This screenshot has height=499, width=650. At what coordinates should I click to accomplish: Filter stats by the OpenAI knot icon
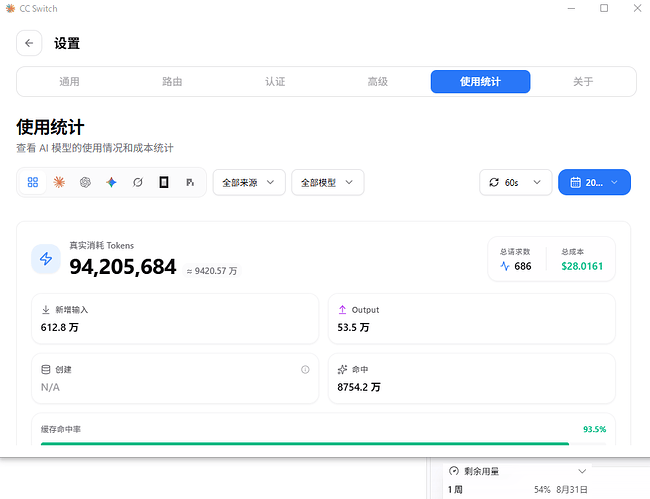click(85, 182)
